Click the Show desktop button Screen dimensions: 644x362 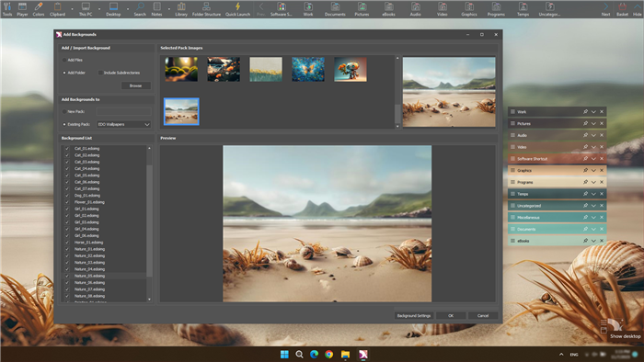point(625,336)
